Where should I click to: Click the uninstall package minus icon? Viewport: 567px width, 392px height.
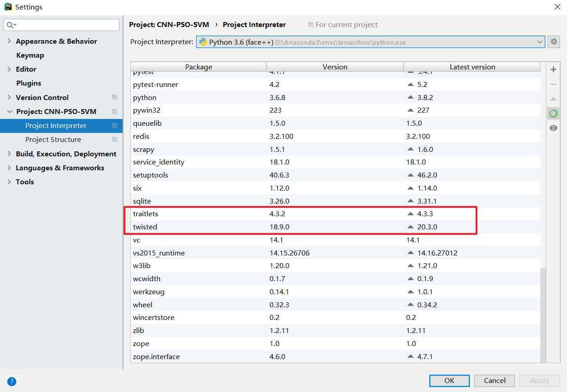(553, 84)
